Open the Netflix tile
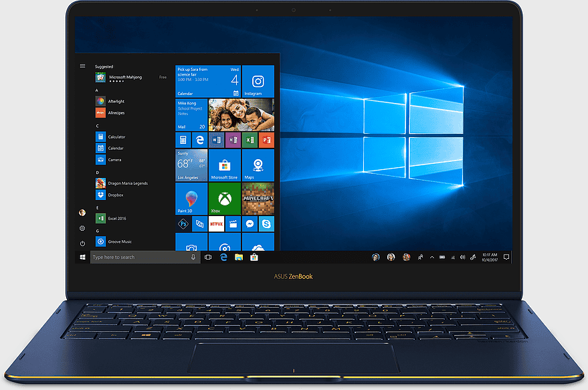The width and height of the screenshot is (588, 390). point(216,224)
